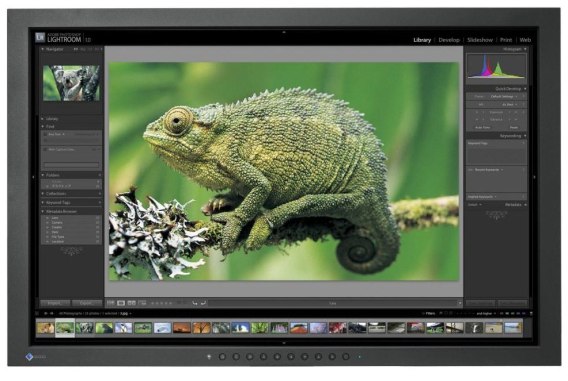Open the Default Settings preset dropdown
Viewport: 568px width, 381px height.
coord(504,97)
